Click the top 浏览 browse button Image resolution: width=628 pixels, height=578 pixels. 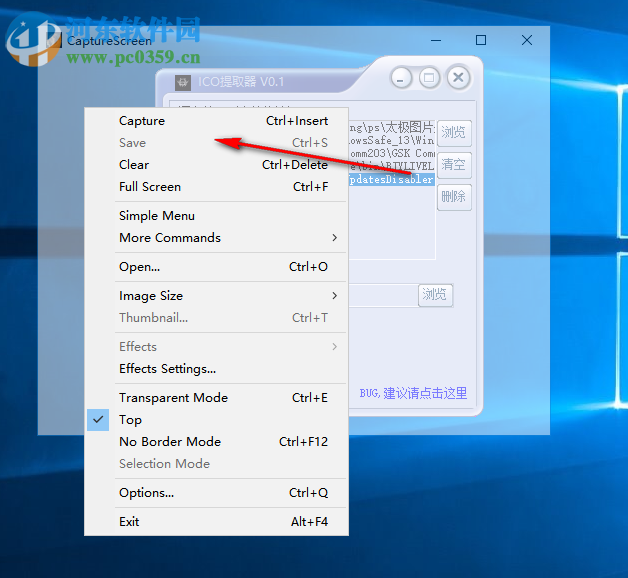coord(454,133)
